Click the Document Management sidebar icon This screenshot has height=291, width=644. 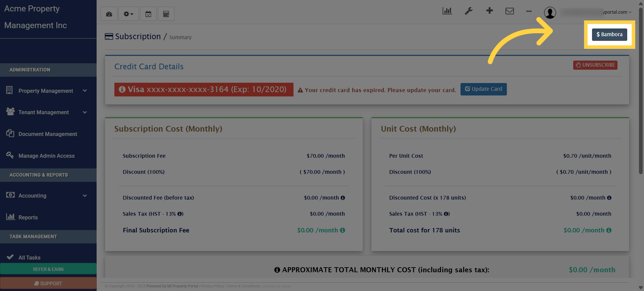pyautogui.click(x=10, y=134)
